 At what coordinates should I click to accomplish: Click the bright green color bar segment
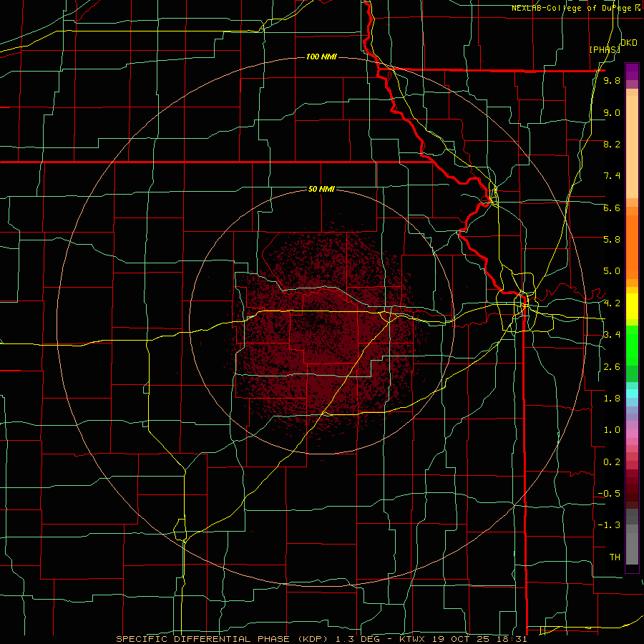[x=632, y=346]
